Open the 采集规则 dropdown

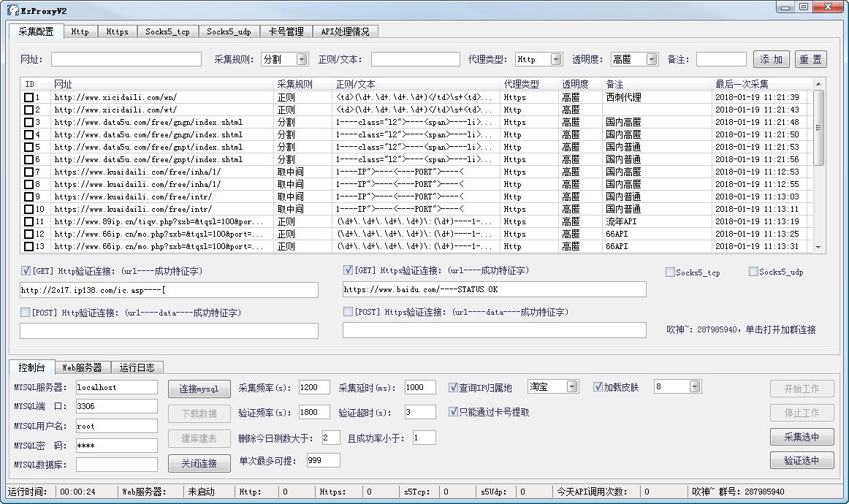tap(302, 59)
